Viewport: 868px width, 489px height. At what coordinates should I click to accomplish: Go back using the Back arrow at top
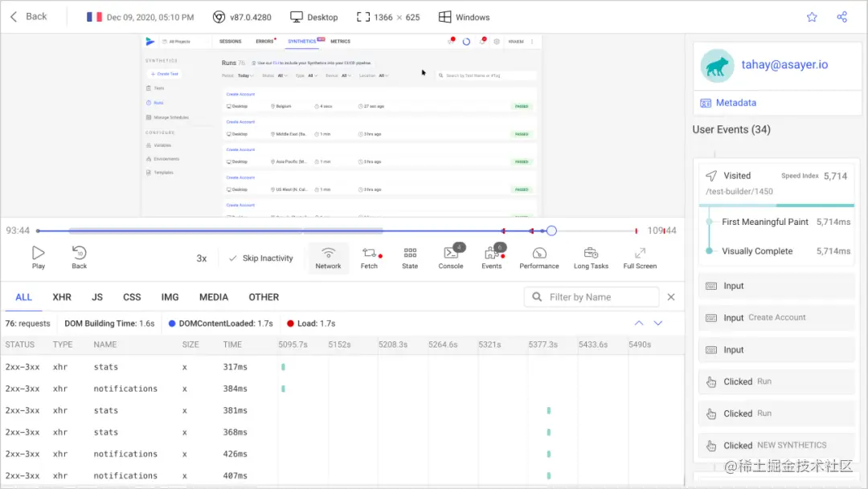point(28,17)
